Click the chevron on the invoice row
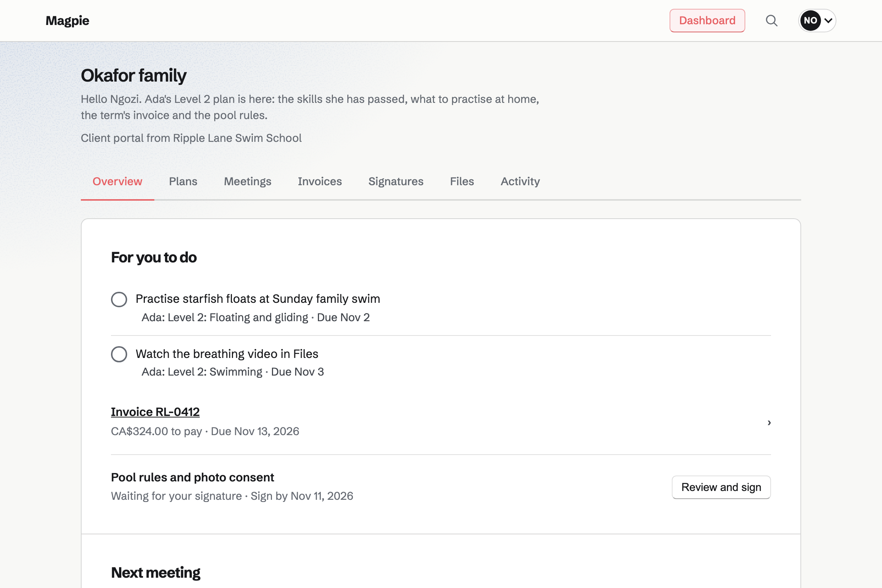 769,423
